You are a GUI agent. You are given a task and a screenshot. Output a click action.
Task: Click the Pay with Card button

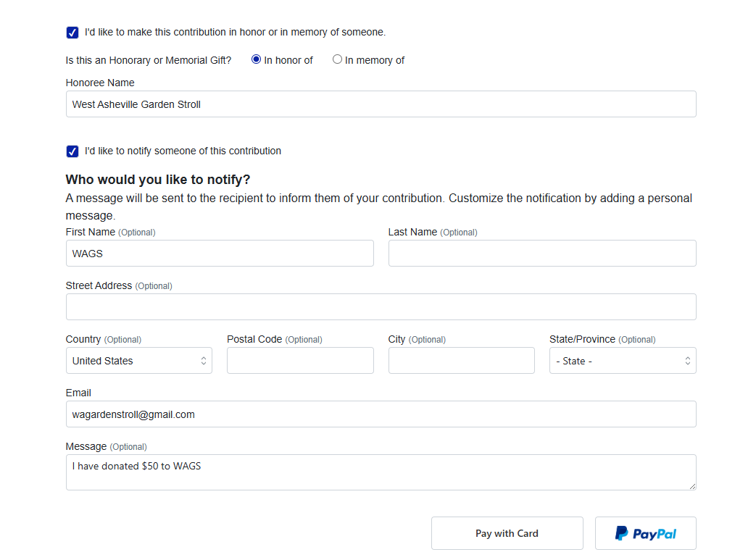507,533
